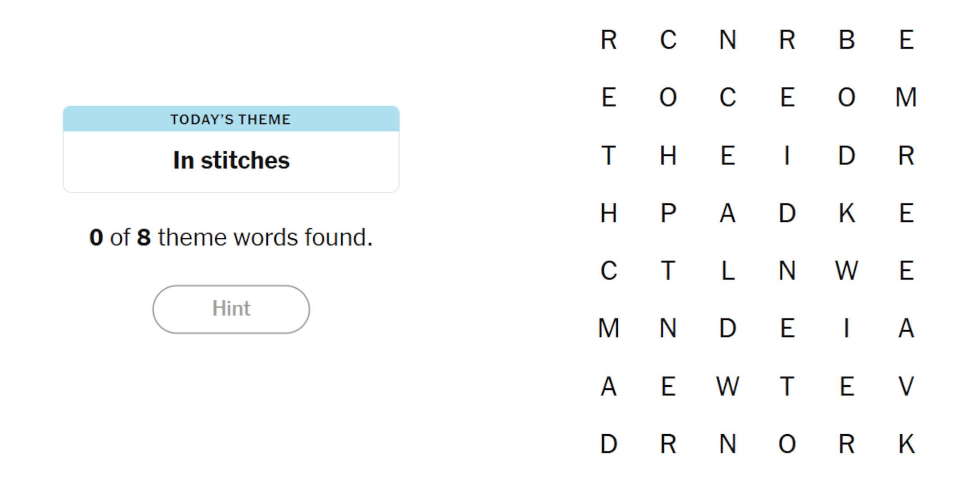
Task: Select the M below top-right E
Action: click(906, 97)
